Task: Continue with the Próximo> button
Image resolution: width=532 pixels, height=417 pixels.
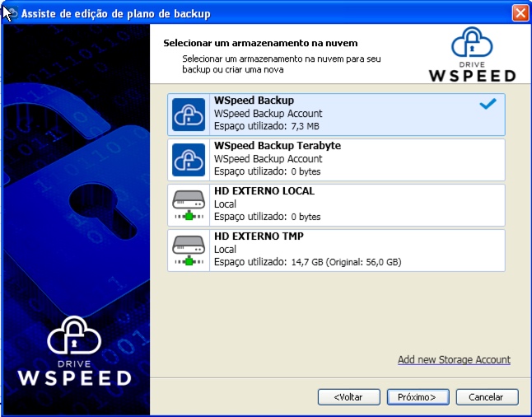Action: point(418,397)
